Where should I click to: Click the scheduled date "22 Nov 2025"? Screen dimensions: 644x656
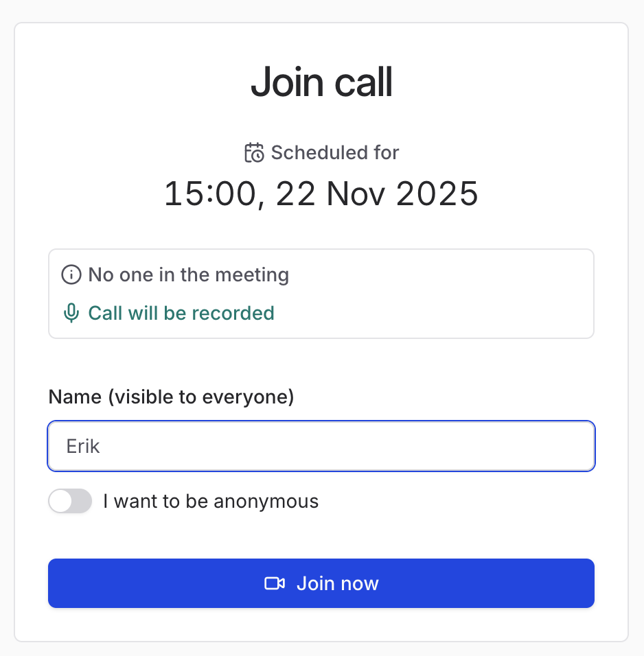click(x=376, y=194)
